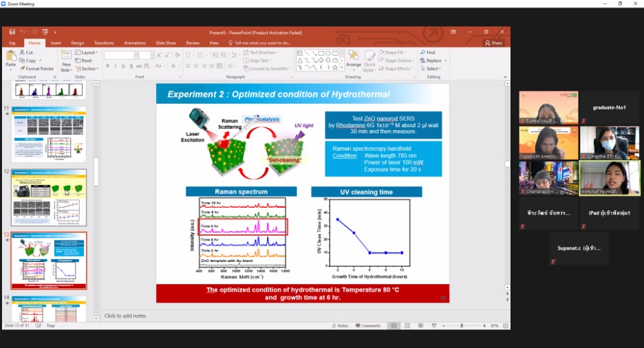This screenshot has width=644, height=348.
Task: Start Slide Show from status bar icon
Action: point(433,325)
